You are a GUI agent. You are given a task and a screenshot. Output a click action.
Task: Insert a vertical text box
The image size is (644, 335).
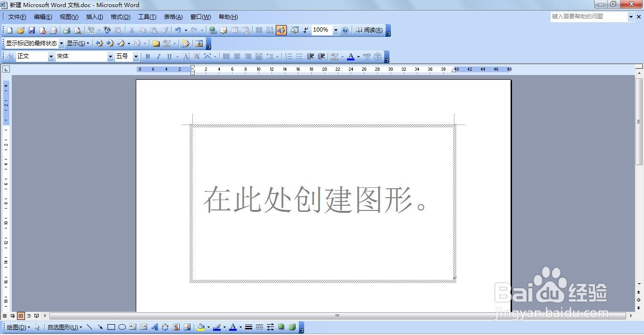[x=144, y=327]
